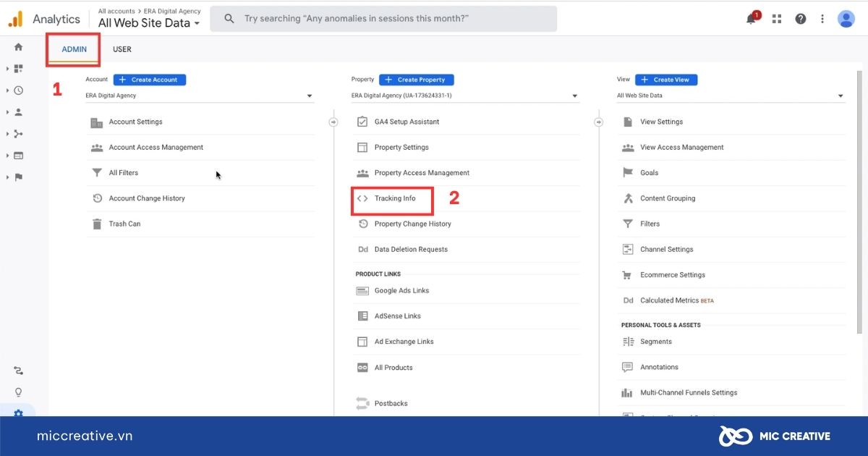Click the Create View button

tap(666, 80)
